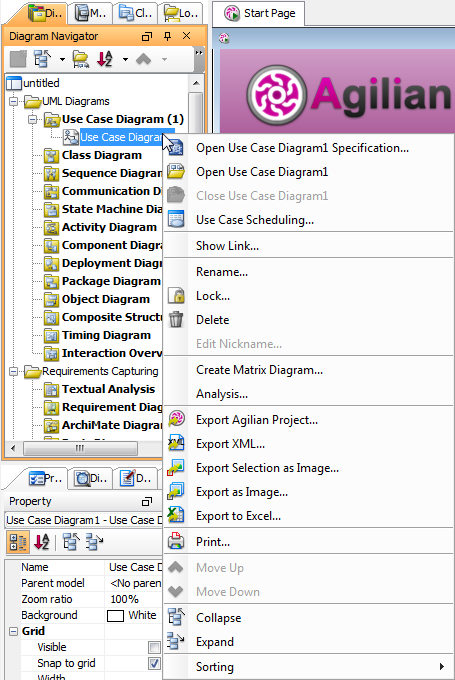Screen dimensions: 455x680
Task: Switch to the Start Page tab
Action: (x=259, y=13)
